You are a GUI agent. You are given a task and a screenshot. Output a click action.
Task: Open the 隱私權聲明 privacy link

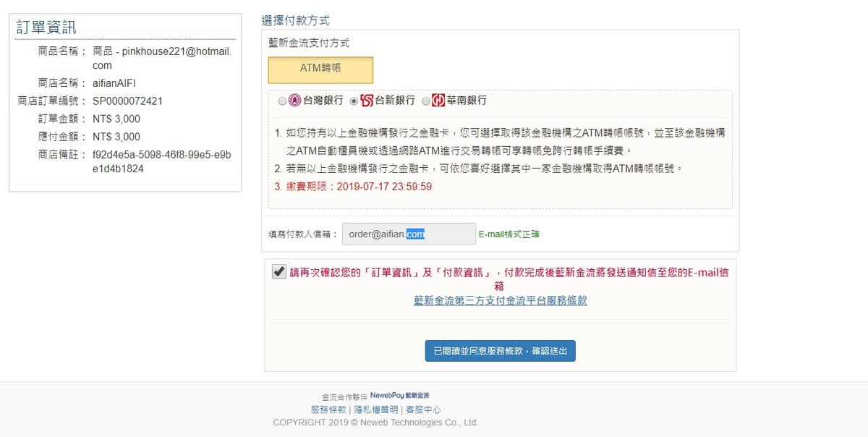pos(375,410)
